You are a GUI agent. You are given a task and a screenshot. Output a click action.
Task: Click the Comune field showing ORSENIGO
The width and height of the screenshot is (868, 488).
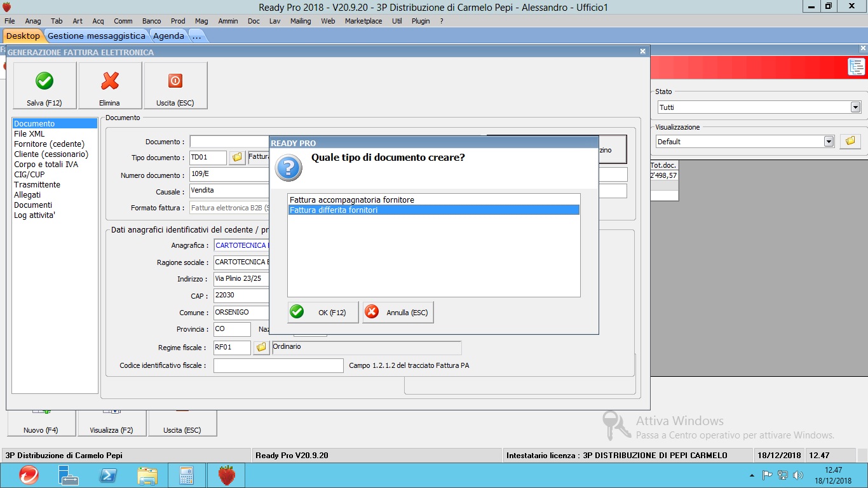(241, 313)
